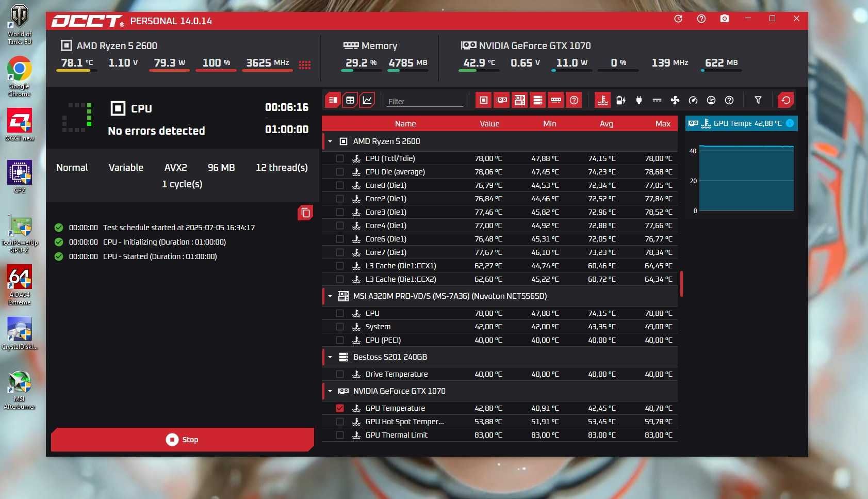Stop the running CPU test
Image resolution: width=868 pixels, height=499 pixels.
click(x=183, y=440)
